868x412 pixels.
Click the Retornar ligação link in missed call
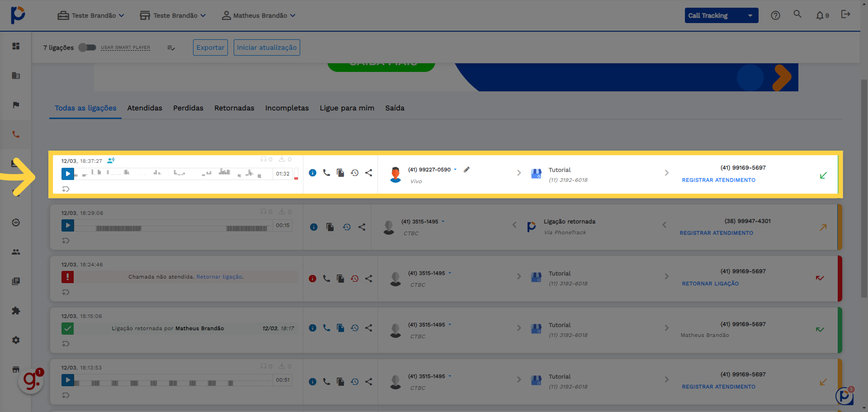(219, 277)
